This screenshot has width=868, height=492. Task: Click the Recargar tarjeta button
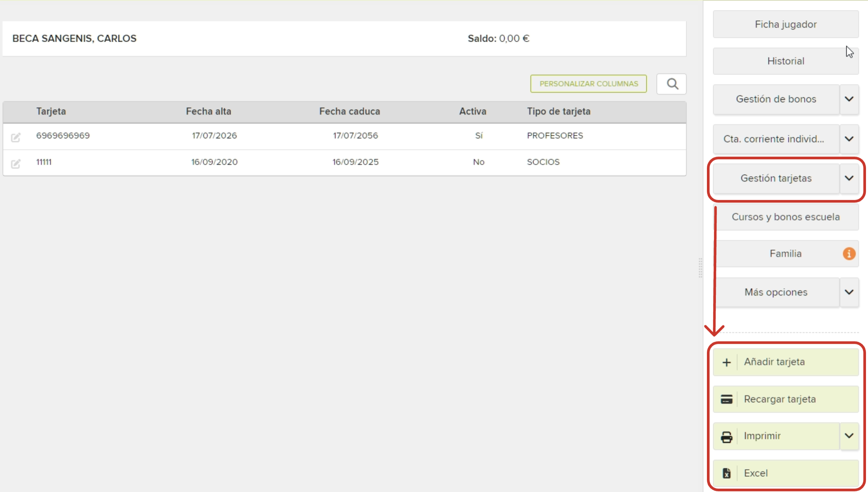786,399
